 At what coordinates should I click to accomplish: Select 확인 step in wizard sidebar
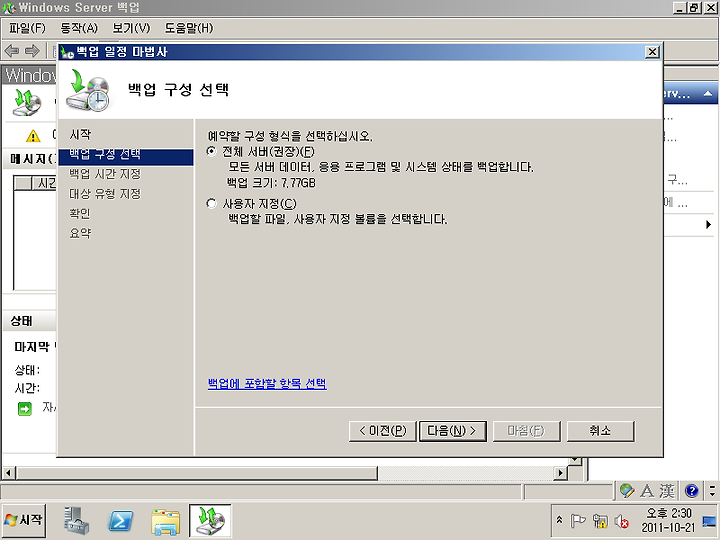click(x=80, y=214)
